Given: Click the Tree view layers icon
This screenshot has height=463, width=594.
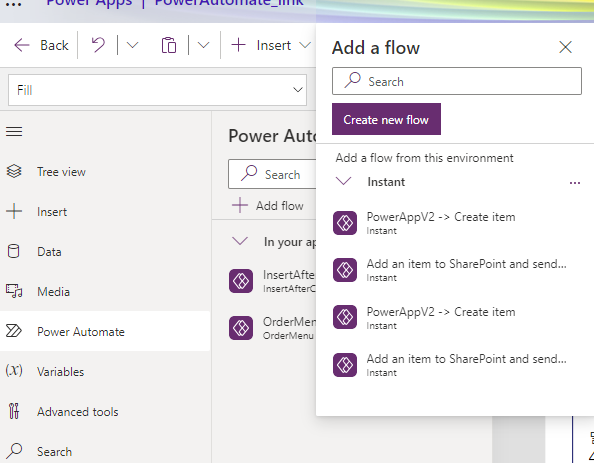Looking at the screenshot, I should coord(14,172).
